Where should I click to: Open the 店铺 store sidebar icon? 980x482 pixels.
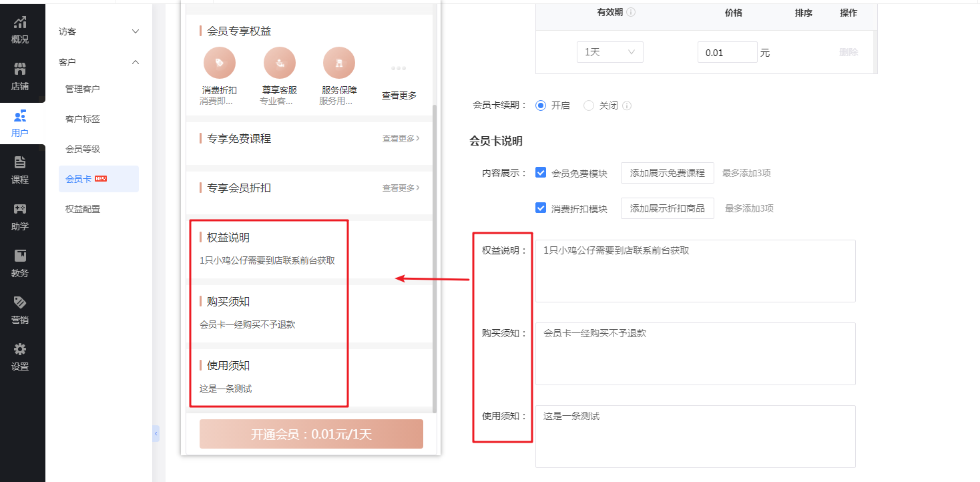20,69
